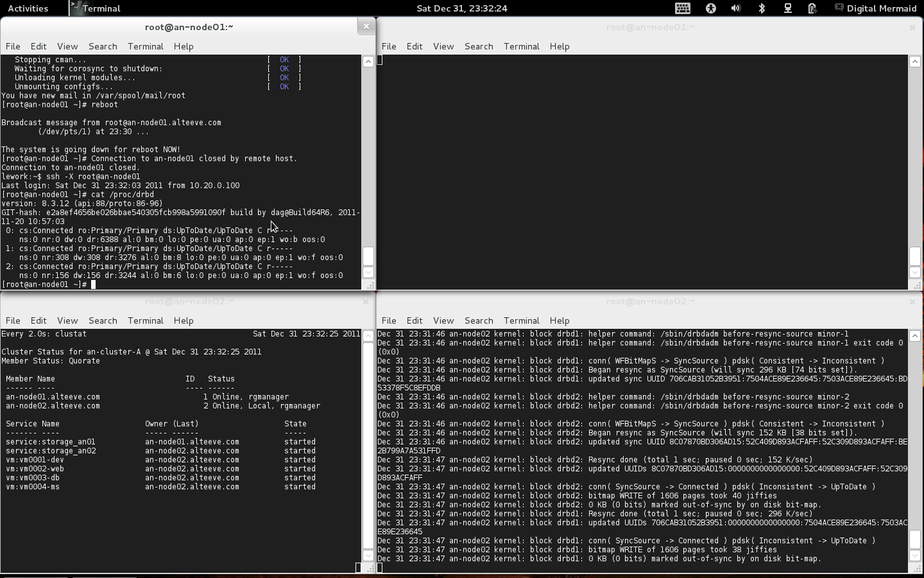
Task: Open Edit menu in top-left terminal
Action: point(38,46)
